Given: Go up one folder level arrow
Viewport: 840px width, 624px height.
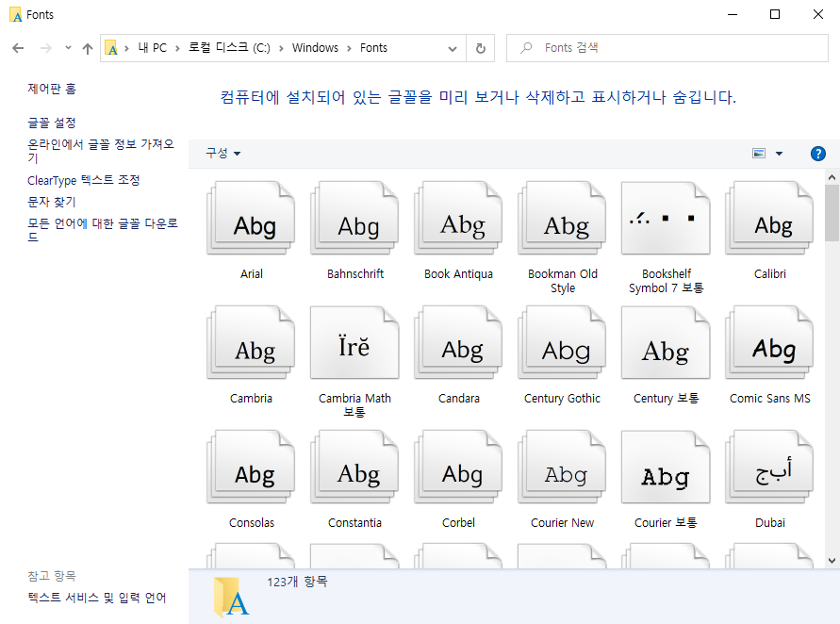Looking at the screenshot, I should (88, 48).
